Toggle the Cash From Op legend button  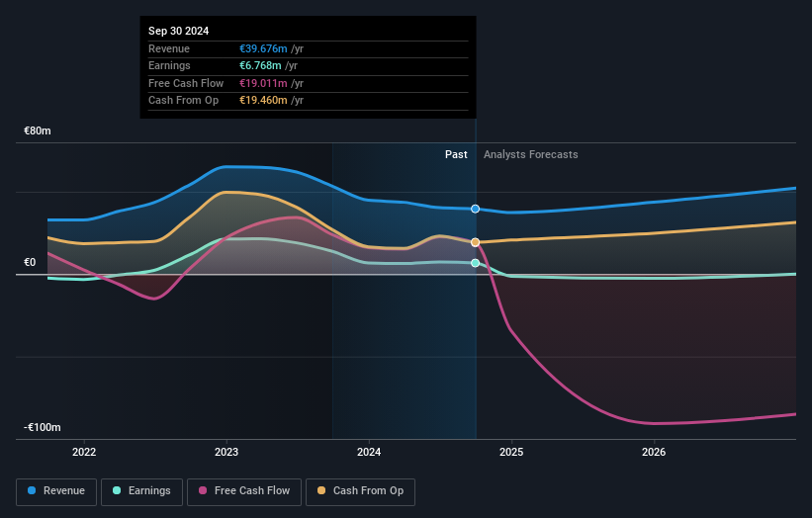tap(360, 491)
